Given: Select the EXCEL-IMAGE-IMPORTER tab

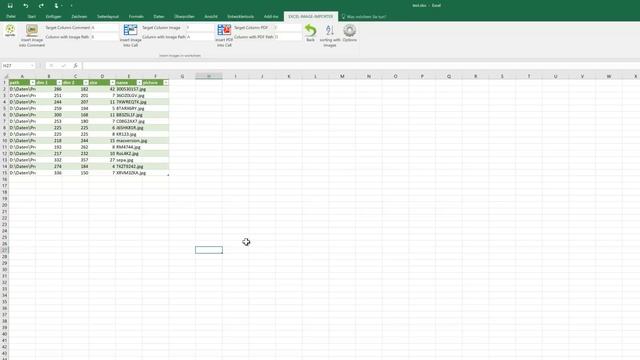Looking at the screenshot, I should tap(311, 17).
